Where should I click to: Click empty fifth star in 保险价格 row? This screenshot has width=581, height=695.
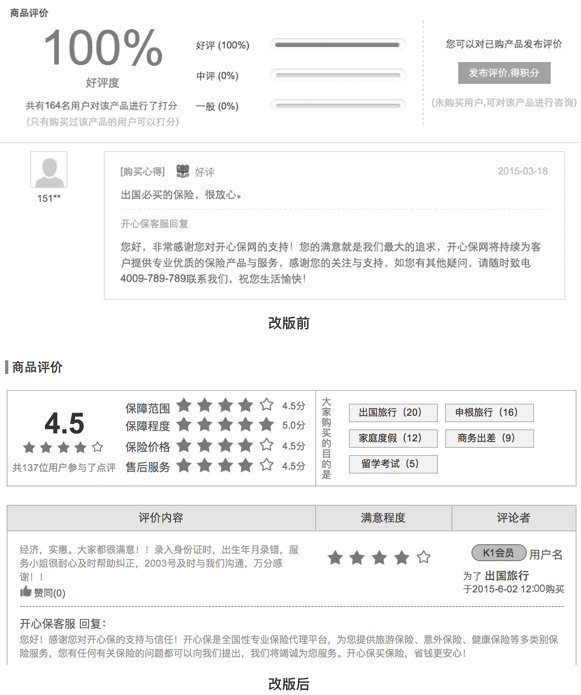266,445
